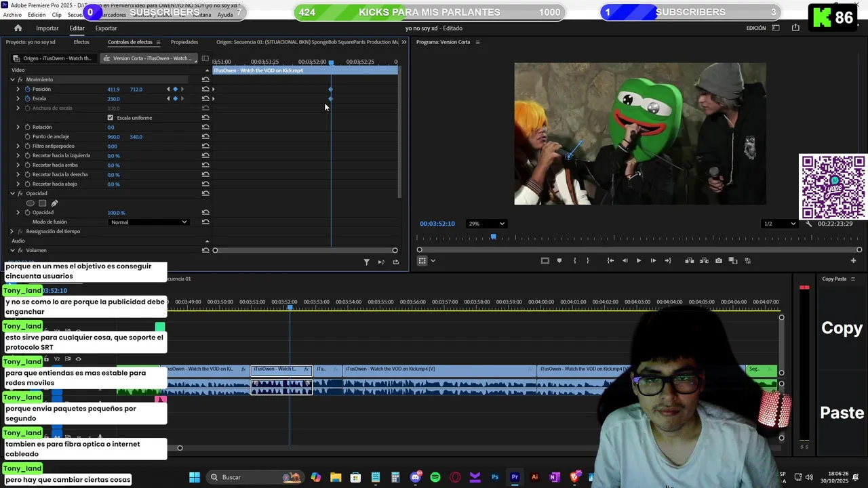Reset the Opacidad value parameter
The image size is (868, 488).
click(205, 212)
